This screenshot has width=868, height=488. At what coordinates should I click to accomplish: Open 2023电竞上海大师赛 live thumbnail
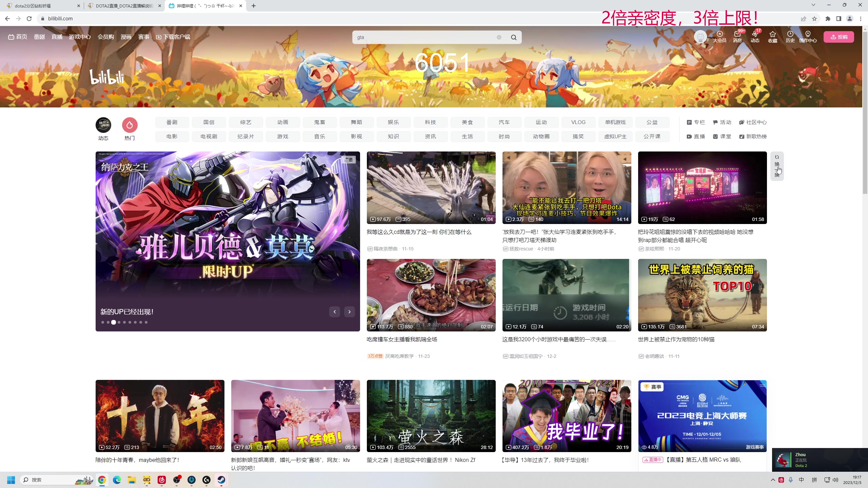[x=703, y=416]
